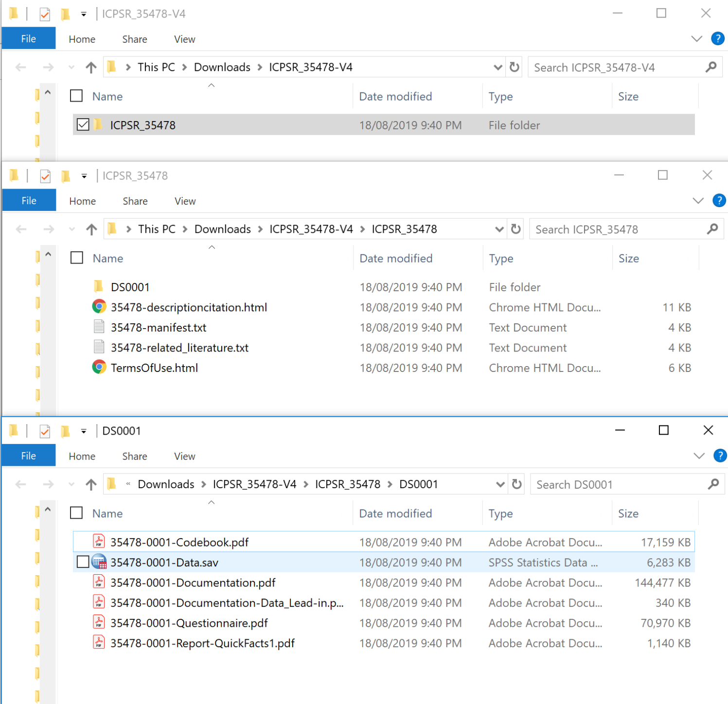728x704 pixels.
Task: Uncheck the ICPSR_35478 folder checkbox
Action: click(83, 124)
